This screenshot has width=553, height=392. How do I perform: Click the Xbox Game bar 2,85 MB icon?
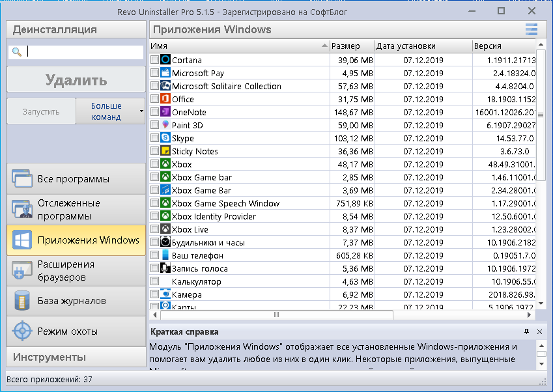(165, 177)
